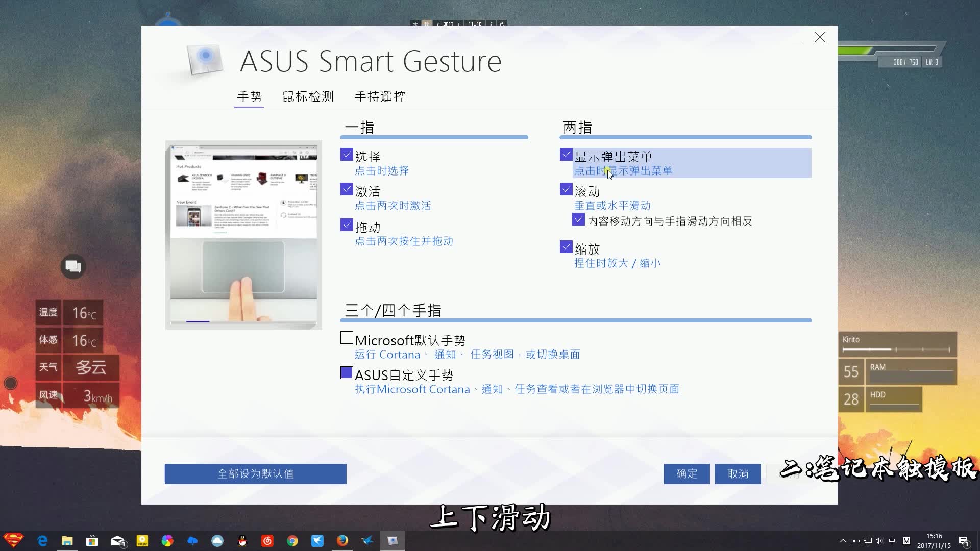Switch to the 手势 tab

point(249,96)
